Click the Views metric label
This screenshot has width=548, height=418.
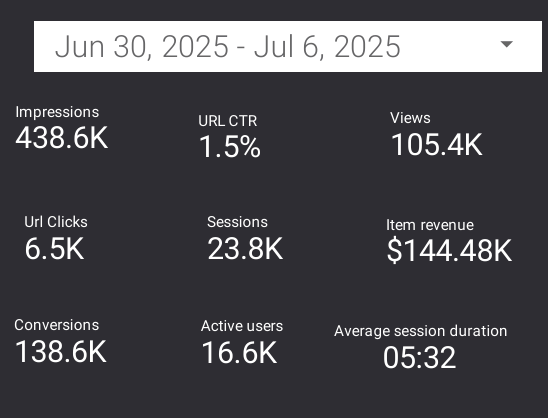coord(410,118)
